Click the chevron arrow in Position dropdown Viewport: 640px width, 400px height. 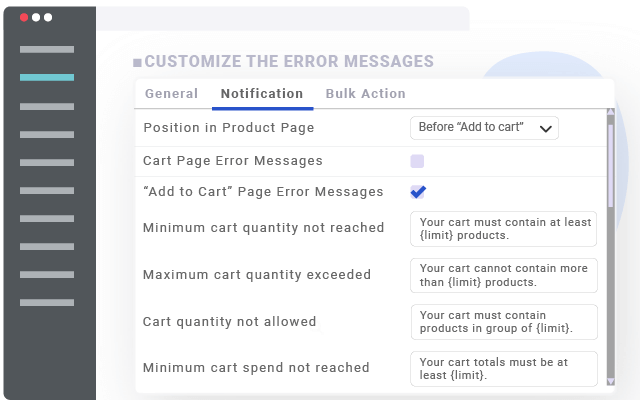(545, 128)
